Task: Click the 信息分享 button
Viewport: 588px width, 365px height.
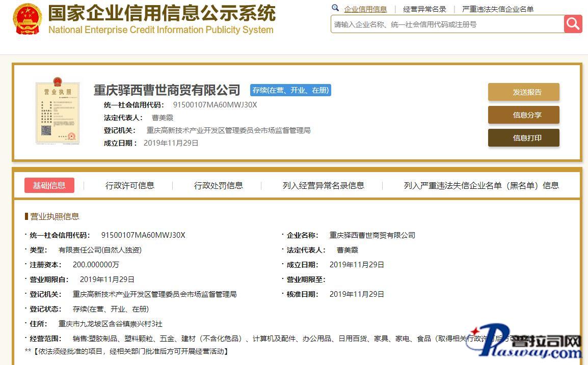Action: coord(523,115)
